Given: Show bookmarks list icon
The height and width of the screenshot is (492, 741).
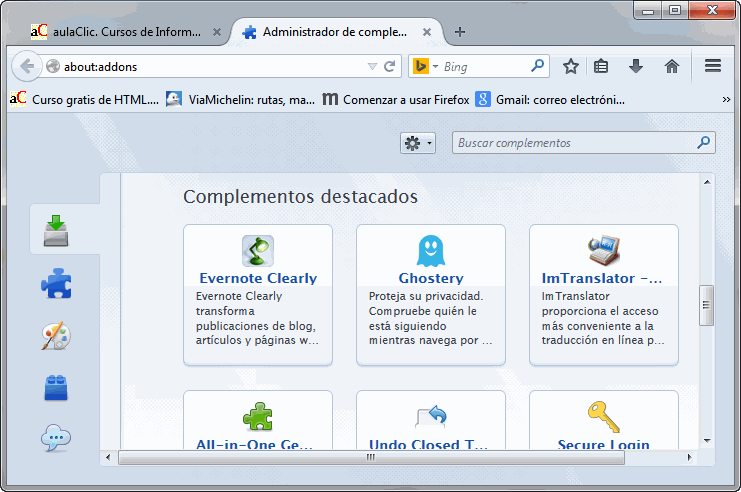Looking at the screenshot, I should click(x=601, y=66).
